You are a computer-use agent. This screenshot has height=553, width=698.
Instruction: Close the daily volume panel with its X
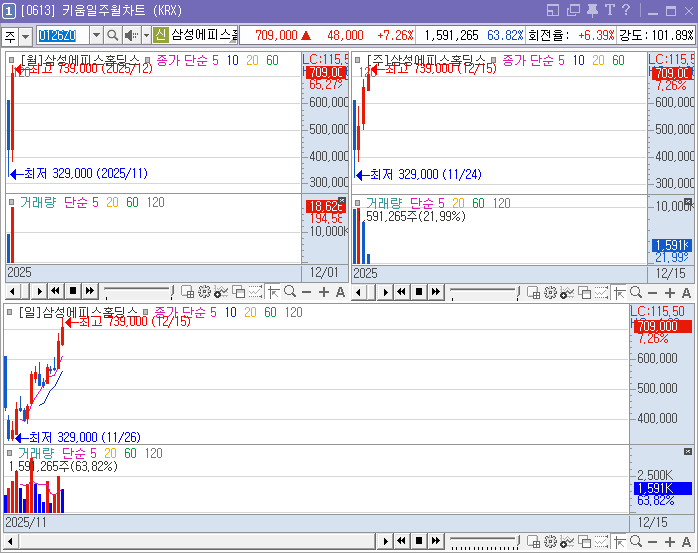(688, 452)
